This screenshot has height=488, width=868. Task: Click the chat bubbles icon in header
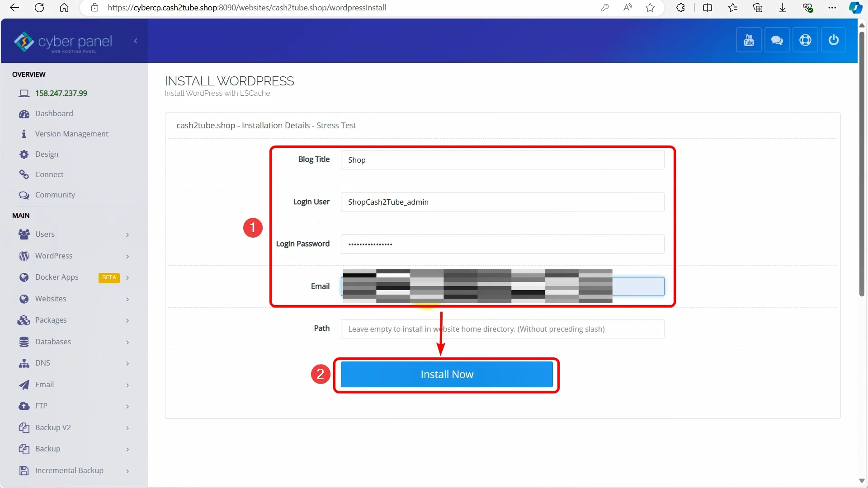pos(777,40)
